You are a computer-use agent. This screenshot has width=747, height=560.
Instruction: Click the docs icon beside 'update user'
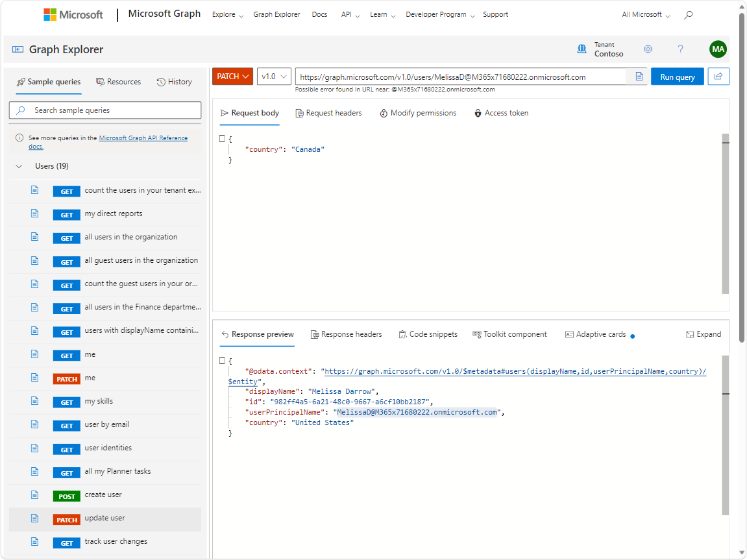pos(35,518)
